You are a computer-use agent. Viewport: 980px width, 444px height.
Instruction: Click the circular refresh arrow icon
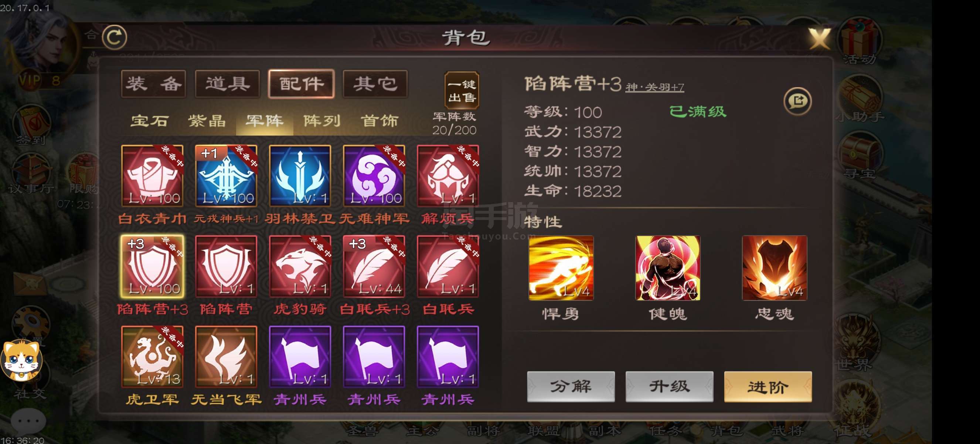(114, 37)
